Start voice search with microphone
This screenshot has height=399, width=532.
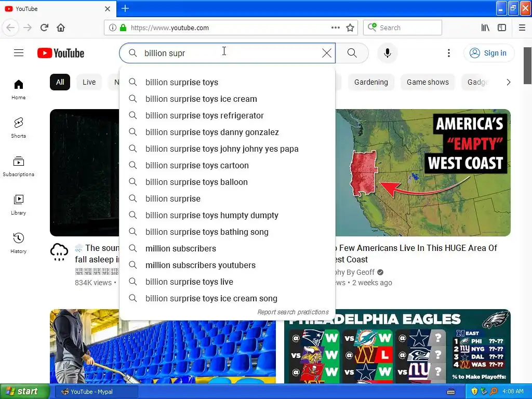[x=387, y=53]
